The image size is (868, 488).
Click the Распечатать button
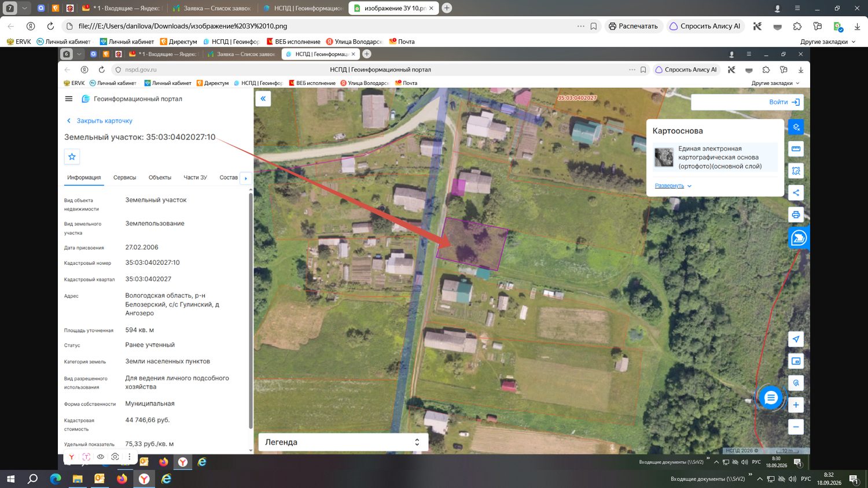(633, 26)
